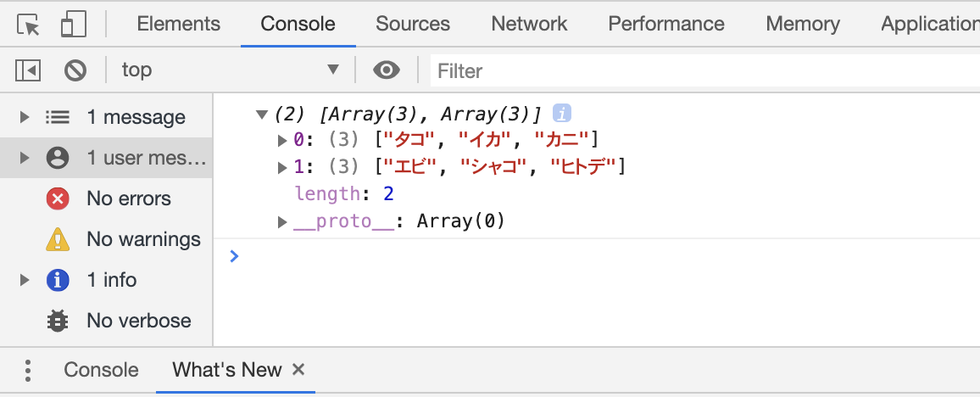This screenshot has height=397, width=980.
Task: Hide the console sidebar icon
Action: (x=28, y=70)
